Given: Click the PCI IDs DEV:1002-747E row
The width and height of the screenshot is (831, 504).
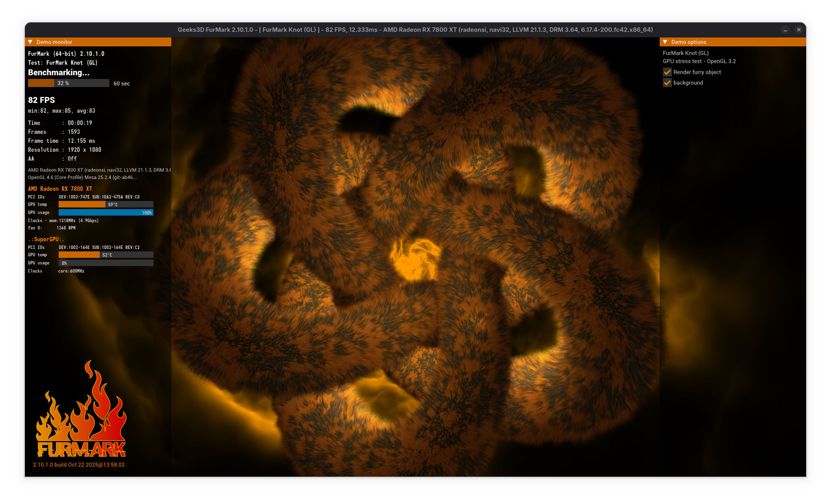Looking at the screenshot, I should pyautogui.click(x=84, y=197).
